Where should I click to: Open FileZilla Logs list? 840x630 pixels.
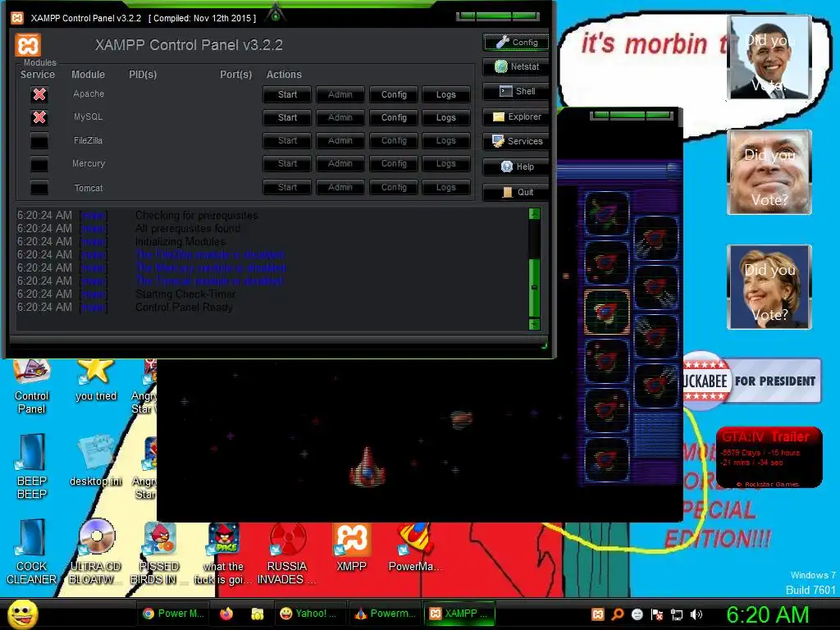coord(445,140)
